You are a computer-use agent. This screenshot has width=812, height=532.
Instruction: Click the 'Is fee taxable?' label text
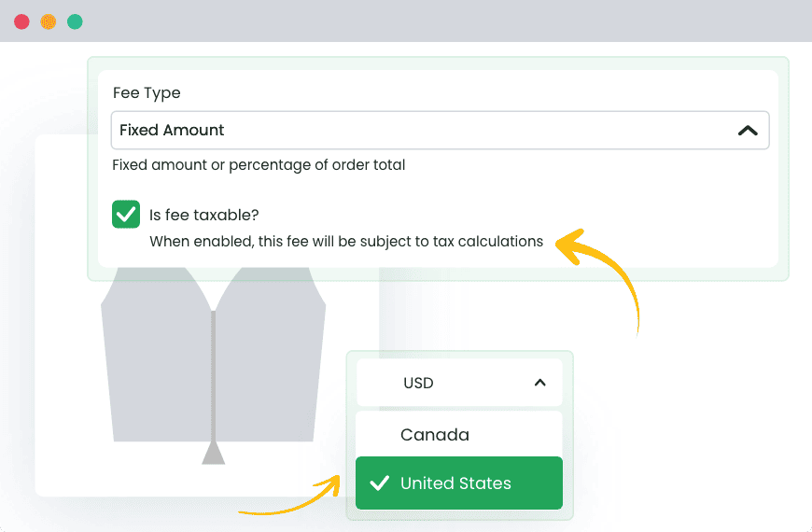tap(203, 215)
